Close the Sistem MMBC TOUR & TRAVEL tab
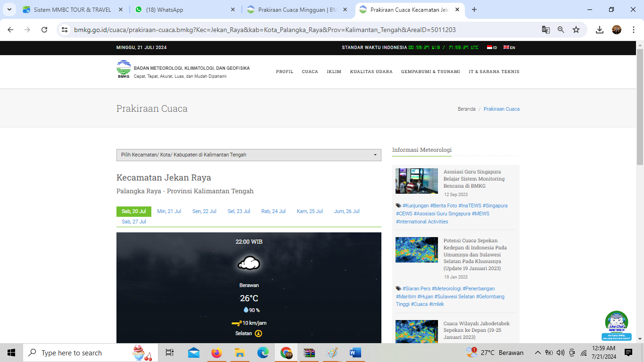 coord(121,9)
